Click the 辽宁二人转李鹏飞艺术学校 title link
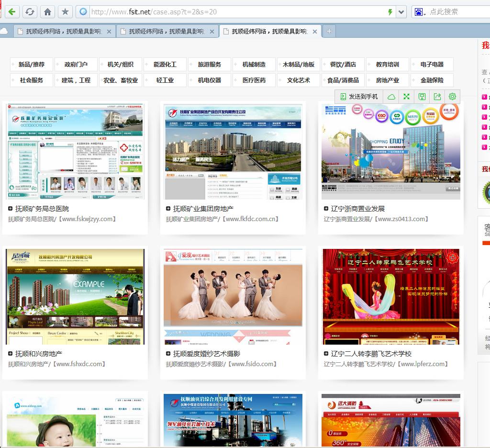The height and width of the screenshot is (448, 490). (371, 354)
